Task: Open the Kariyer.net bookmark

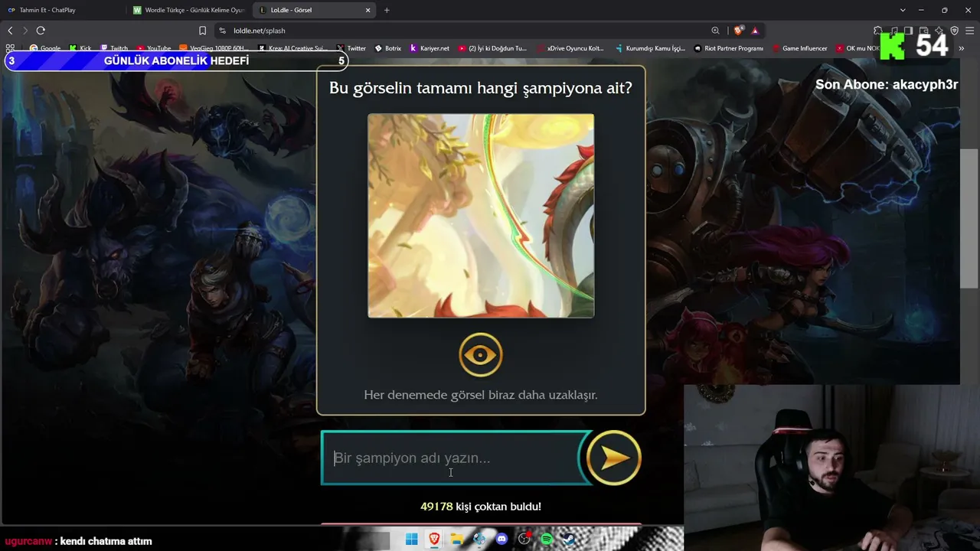Action: (x=430, y=48)
